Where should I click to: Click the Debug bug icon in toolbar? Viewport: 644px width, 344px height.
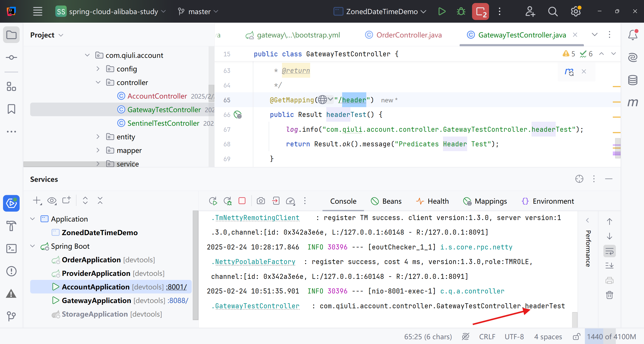461,12
